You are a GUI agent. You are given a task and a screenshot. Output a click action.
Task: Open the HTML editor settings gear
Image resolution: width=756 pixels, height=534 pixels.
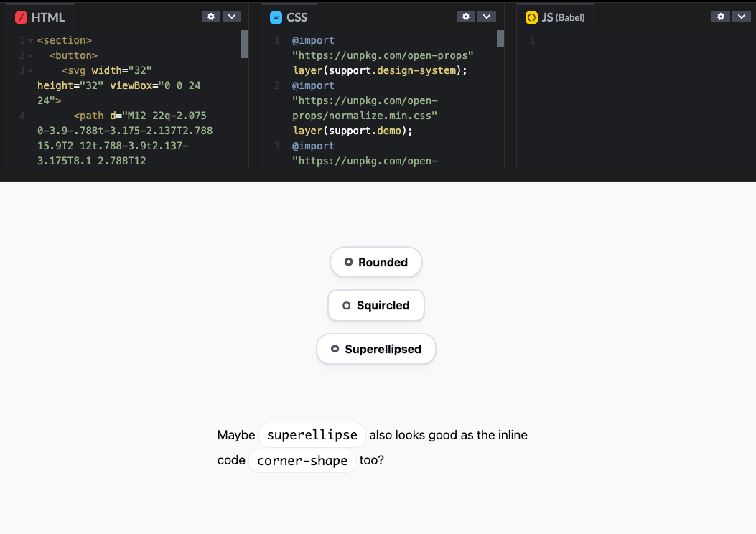pyautogui.click(x=210, y=17)
